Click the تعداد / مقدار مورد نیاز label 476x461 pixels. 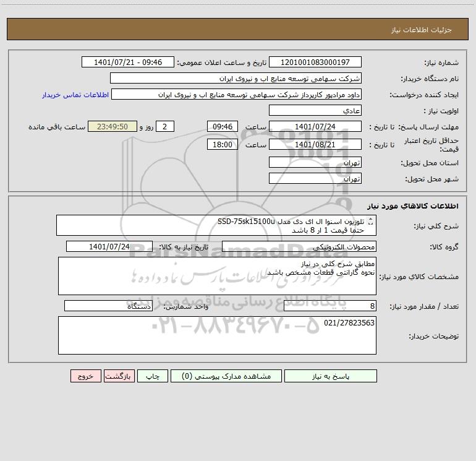tap(424, 306)
